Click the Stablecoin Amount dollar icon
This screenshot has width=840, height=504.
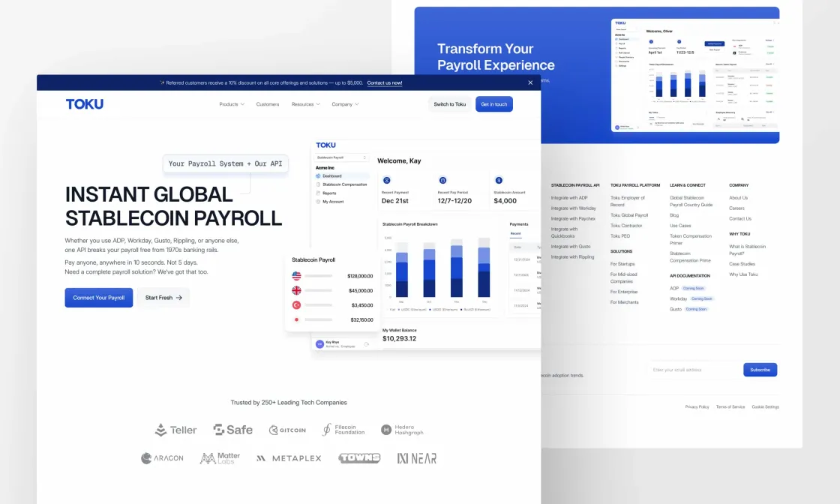[499, 181]
